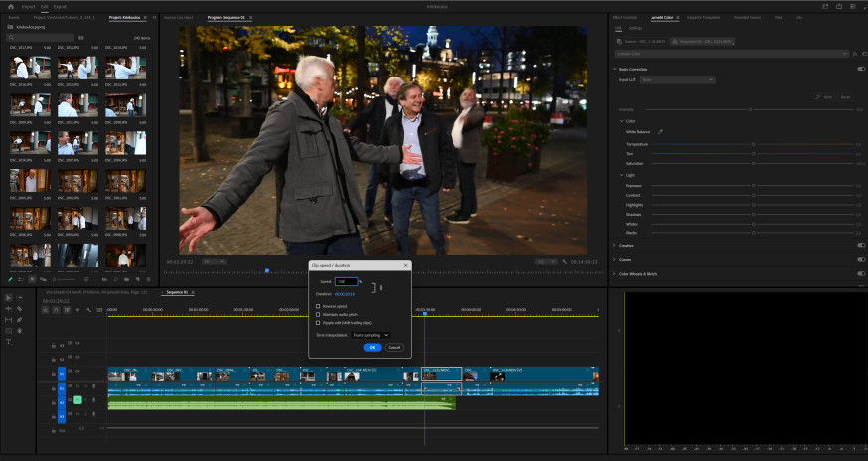Image resolution: width=868 pixels, height=461 pixels.
Task: Select the Hand tool
Action: coord(20,331)
